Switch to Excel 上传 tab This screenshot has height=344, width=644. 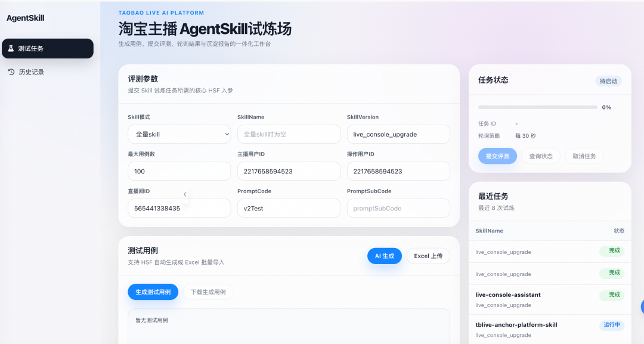click(428, 256)
